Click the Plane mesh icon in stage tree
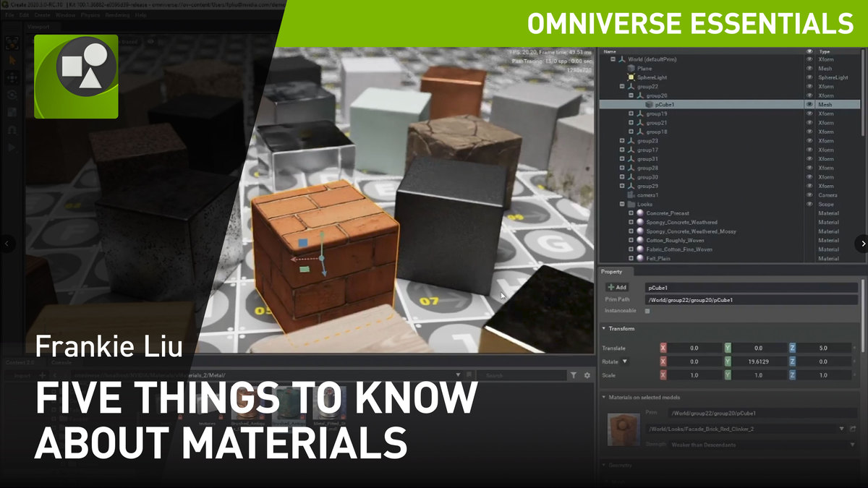 pos(631,68)
